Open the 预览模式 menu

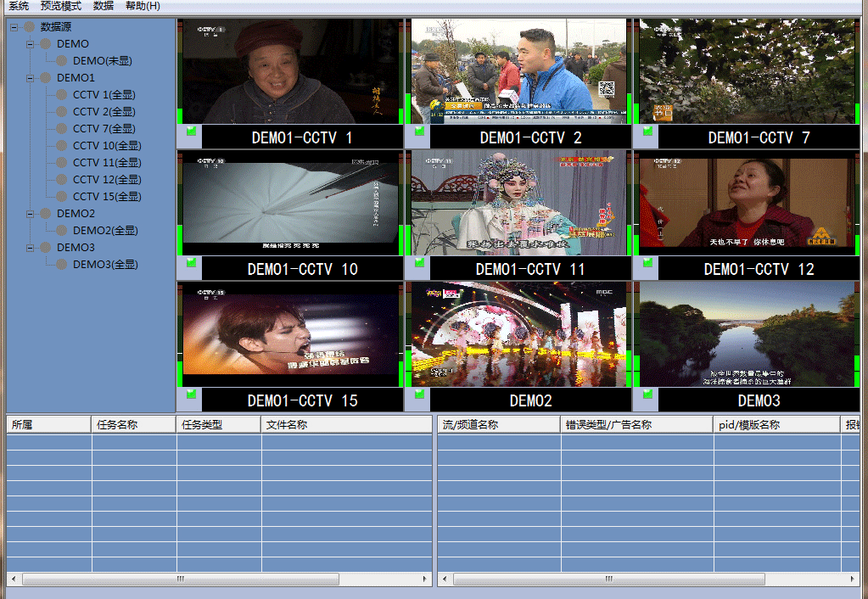(61, 6)
